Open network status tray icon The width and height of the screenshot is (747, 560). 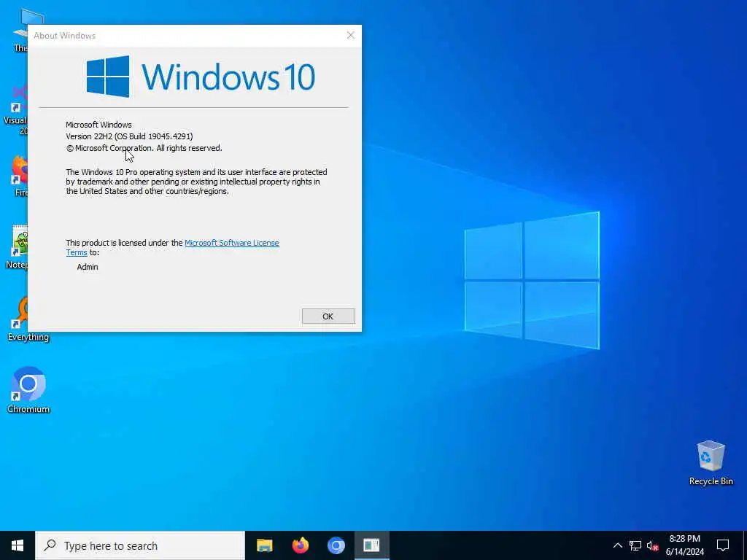coord(635,545)
